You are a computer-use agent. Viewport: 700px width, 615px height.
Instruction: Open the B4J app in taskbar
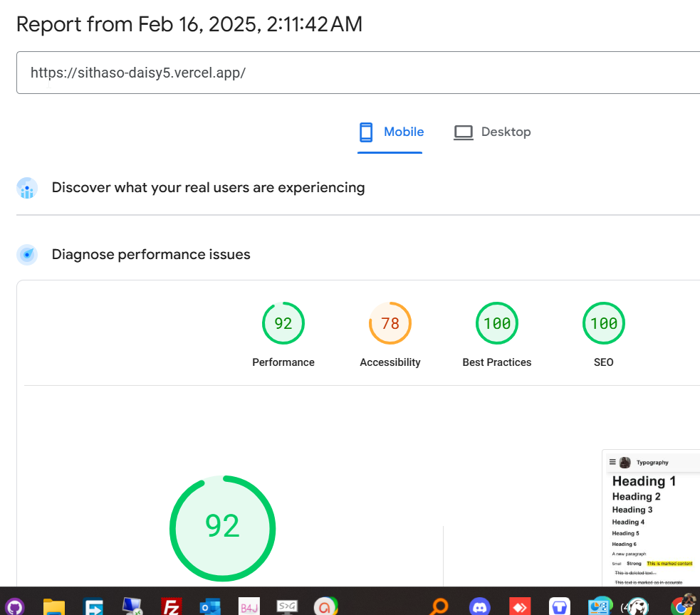(x=249, y=606)
